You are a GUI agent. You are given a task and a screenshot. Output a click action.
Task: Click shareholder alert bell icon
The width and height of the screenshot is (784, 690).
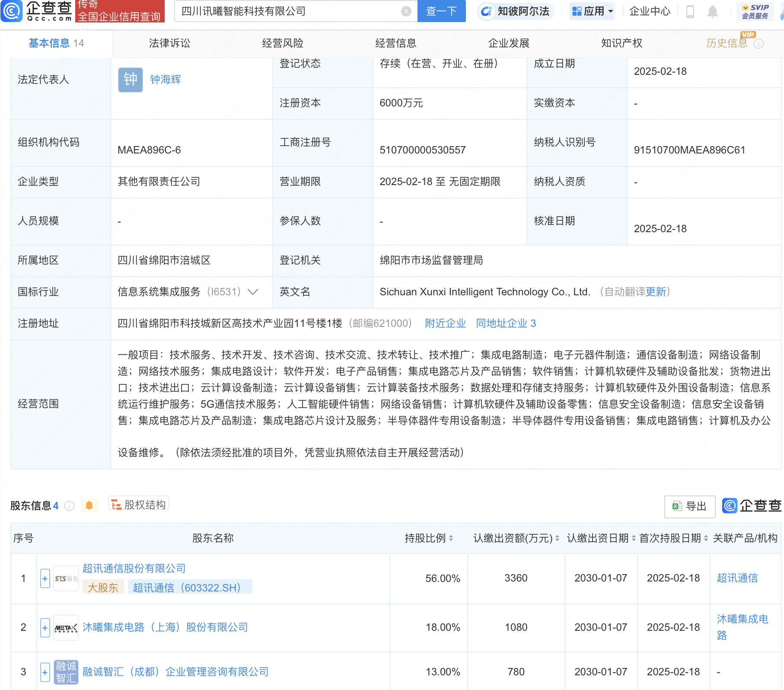(x=89, y=505)
